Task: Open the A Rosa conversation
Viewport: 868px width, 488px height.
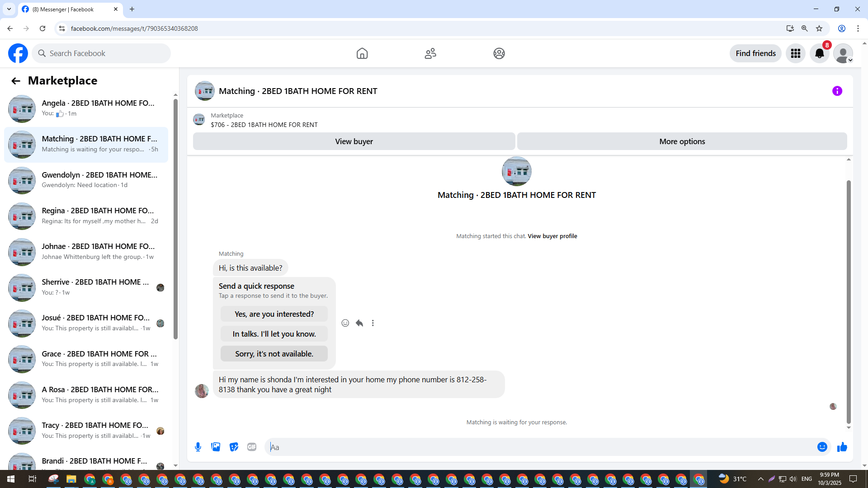Action: point(86,395)
